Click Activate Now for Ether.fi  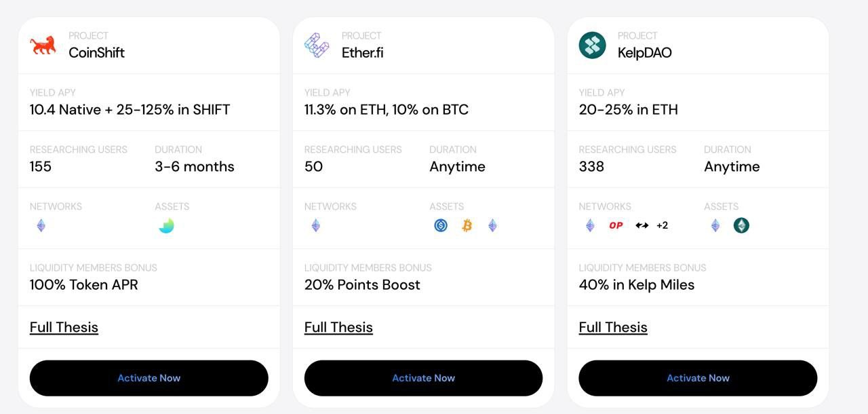[x=423, y=378]
